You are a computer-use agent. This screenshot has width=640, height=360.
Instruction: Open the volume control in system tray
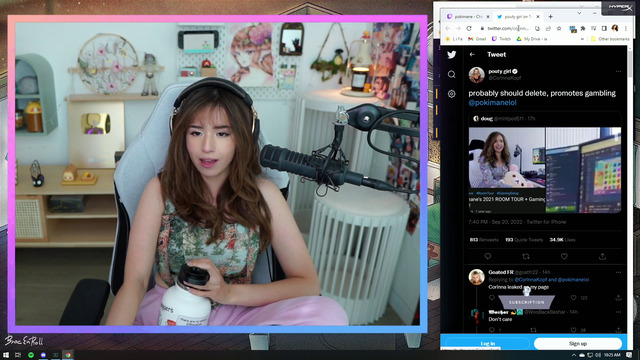click(598, 355)
